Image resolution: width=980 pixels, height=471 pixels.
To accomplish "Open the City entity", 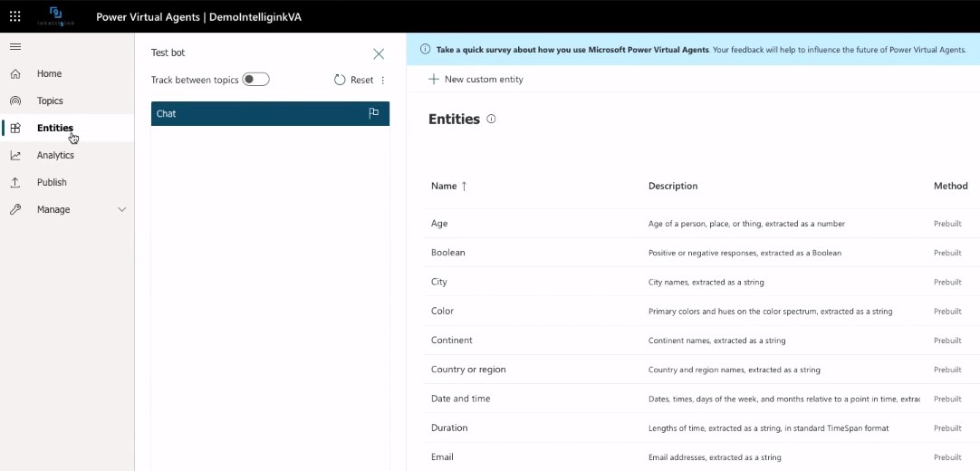I will pos(439,282).
